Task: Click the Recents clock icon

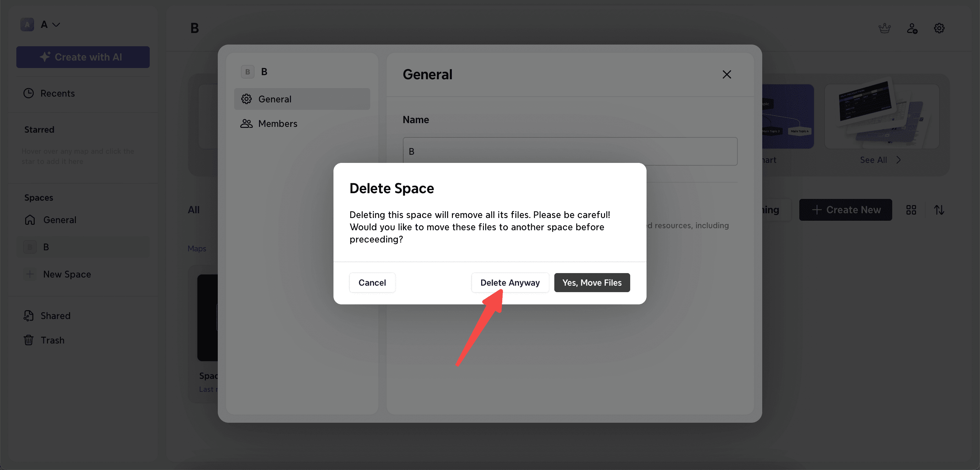Action: tap(29, 93)
